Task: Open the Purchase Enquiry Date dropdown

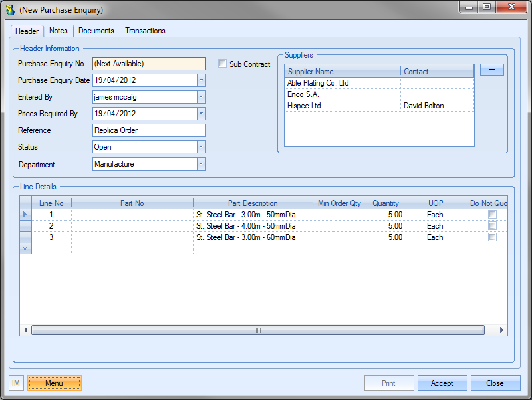Action: [x=201, y=80]
